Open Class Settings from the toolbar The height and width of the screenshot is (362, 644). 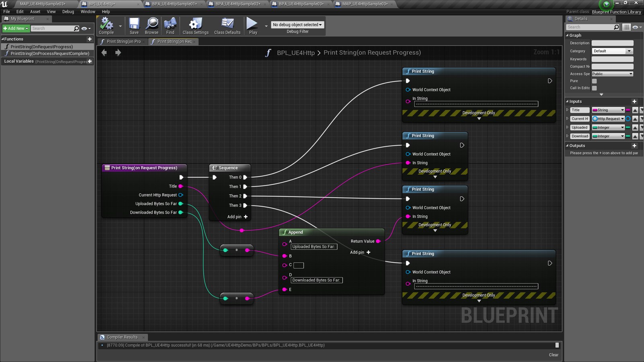pyautogui.click(x=196, y=26)
